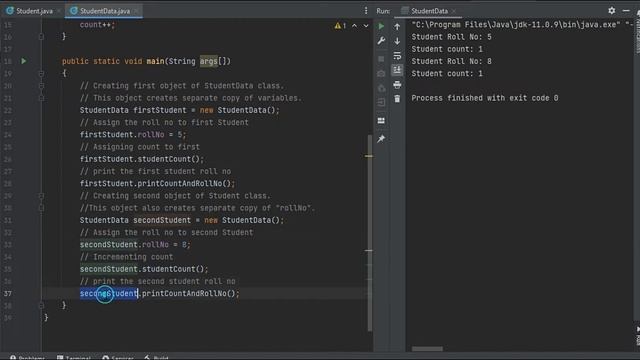
Task: Print console output with printer icon
Action: (x=397, y=85)
